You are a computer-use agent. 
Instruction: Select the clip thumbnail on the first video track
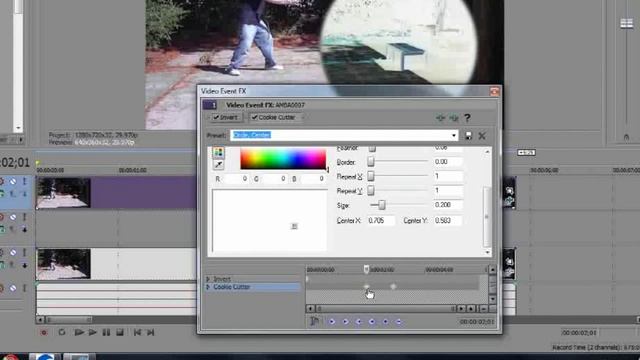pyautogui.click(x=63, y=192)
